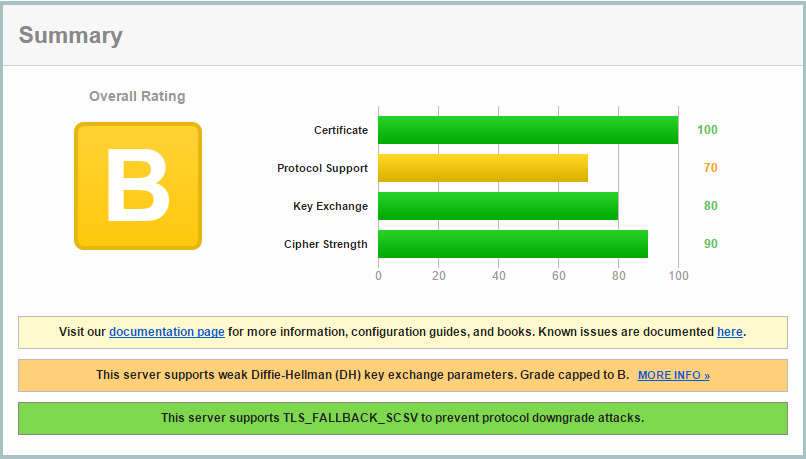Click the large yellow B grade badge
Image resolution: width=806 pixels, height=459 pixels.
click(138, 186)
